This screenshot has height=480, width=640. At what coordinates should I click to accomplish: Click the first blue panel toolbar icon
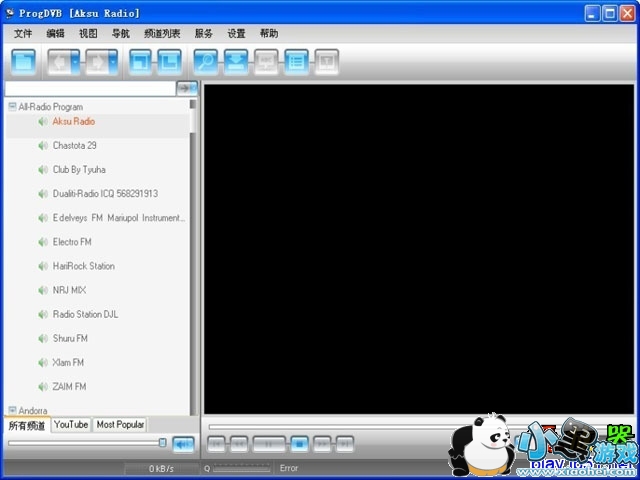click(x=24, y=62)
